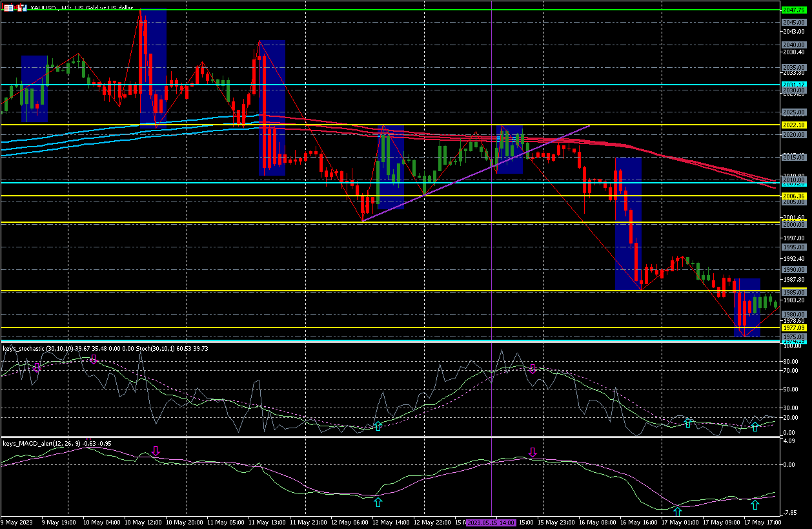The width and height of the screenshot is (812, 529).
Task: Click the yellow 1977.09 price label
Action: [793, 328]
